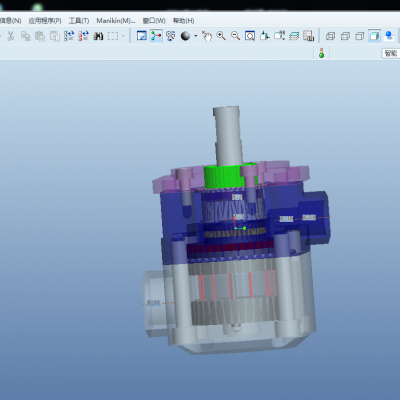Click the Zoom In magnifier
This screenshot has height=400, width=400.
[221, 36]
